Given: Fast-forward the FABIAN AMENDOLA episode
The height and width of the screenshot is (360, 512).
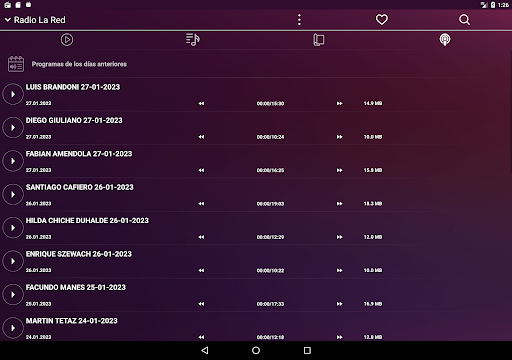Looking at the screenshot, I should (x=339, y=170).
